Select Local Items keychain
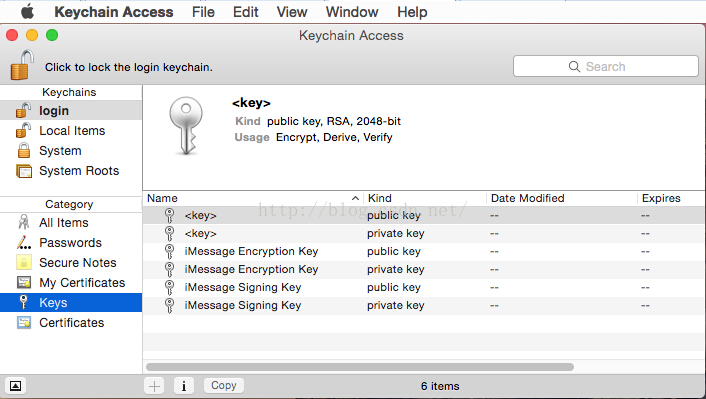 71,131
